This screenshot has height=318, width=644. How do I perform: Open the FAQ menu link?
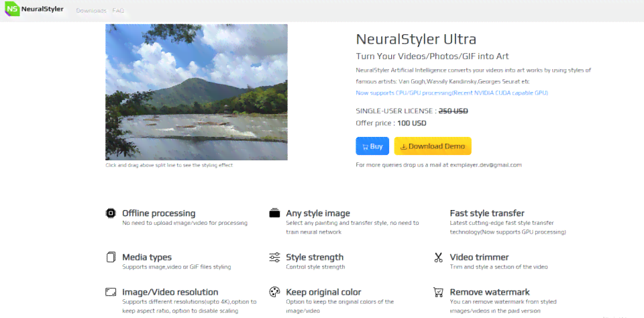pos(118,11)
